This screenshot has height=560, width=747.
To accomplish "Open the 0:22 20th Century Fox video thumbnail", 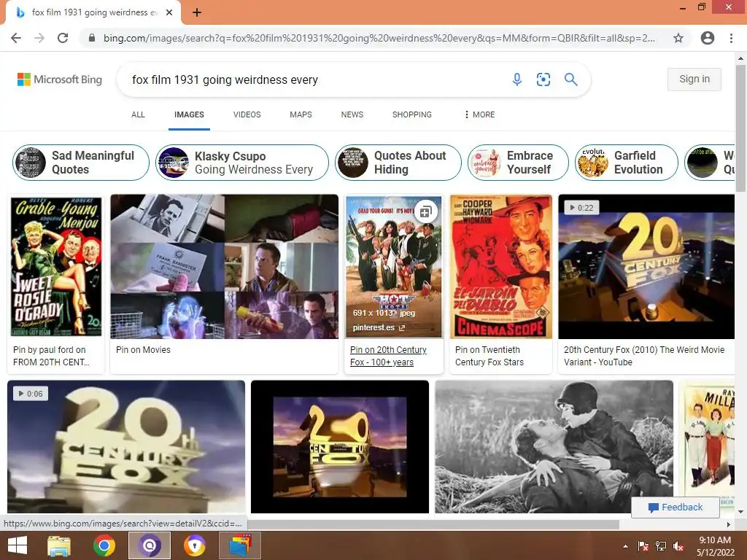I will tap(646, 267).
